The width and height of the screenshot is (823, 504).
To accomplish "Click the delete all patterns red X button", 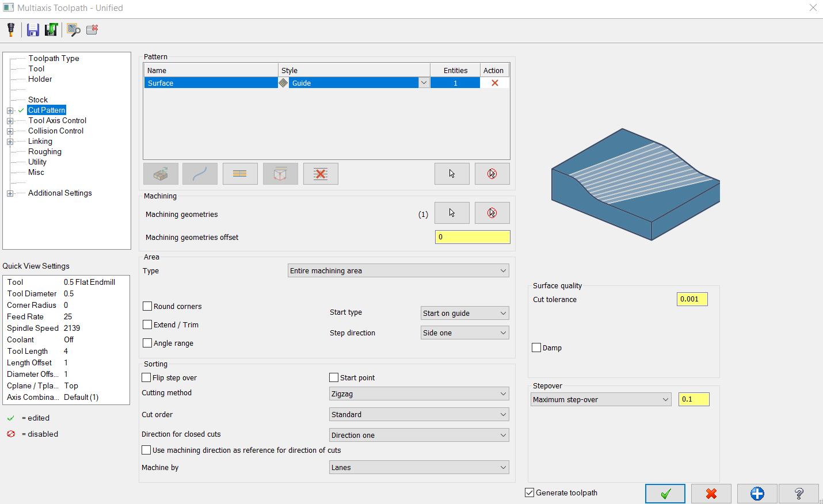I will pos(321,174).
